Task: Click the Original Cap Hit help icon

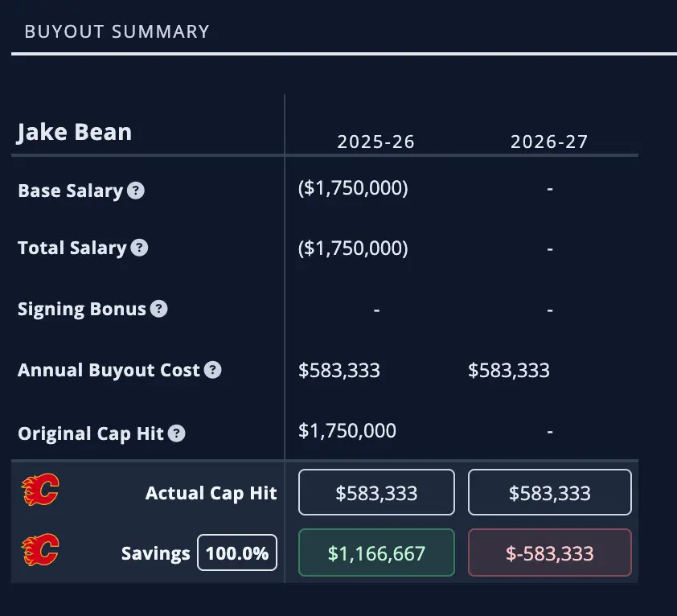Action: [x=177, y=433]
